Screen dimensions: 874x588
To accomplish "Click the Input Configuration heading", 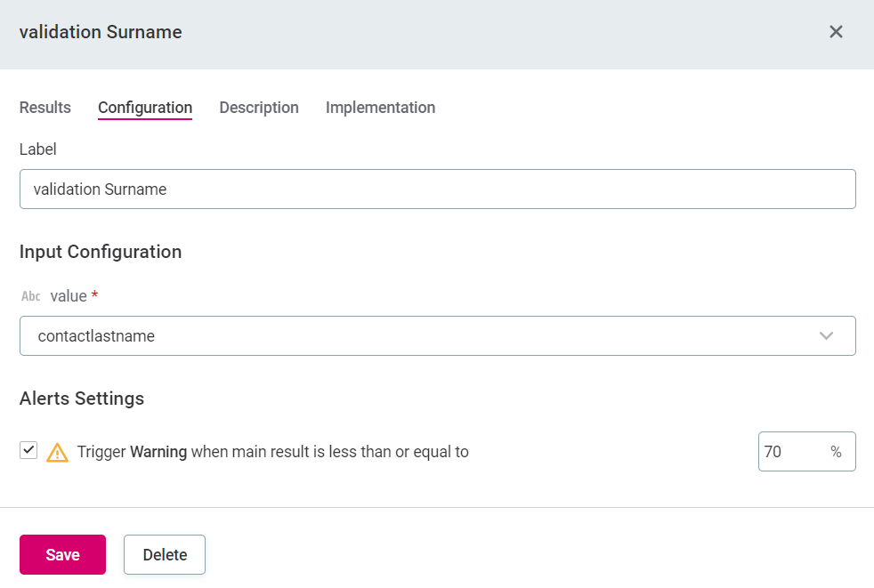I will [x=101, y=252].
